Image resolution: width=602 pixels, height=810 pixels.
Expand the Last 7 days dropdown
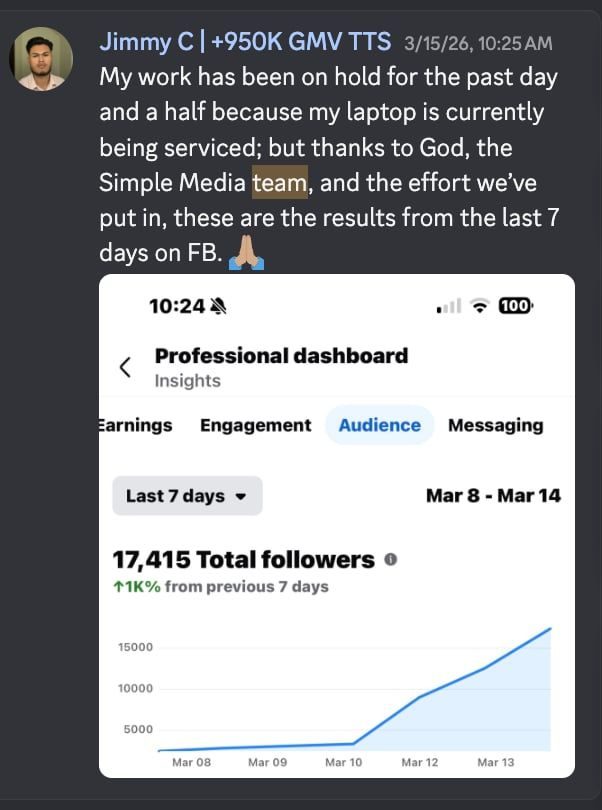click(x=187, y=496)
